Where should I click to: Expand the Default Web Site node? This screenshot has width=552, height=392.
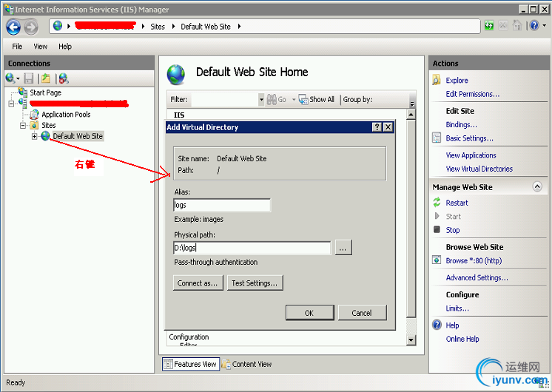35,136
